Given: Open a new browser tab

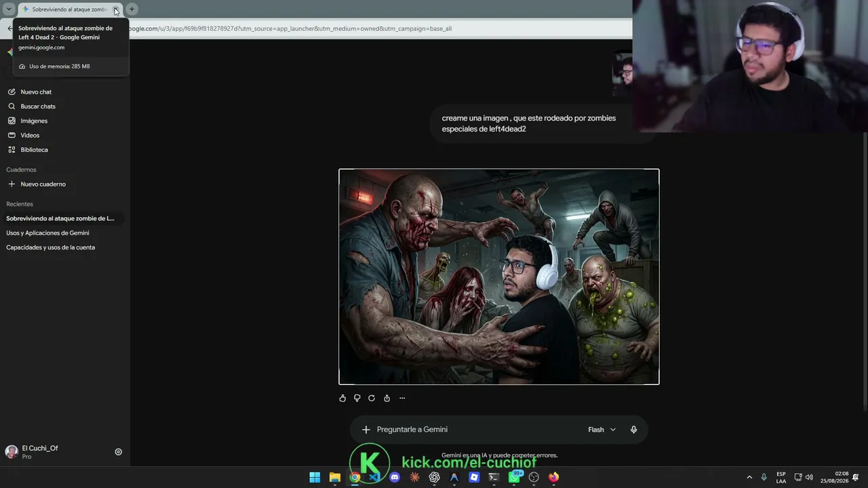Looking at the screenshot, I should pyautogui.click(x=132, y=9).
